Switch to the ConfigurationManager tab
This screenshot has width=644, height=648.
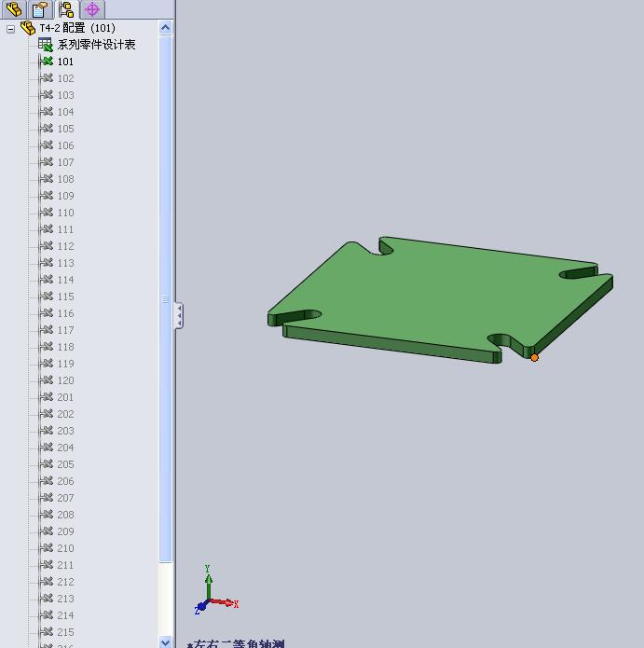[66, 9]
